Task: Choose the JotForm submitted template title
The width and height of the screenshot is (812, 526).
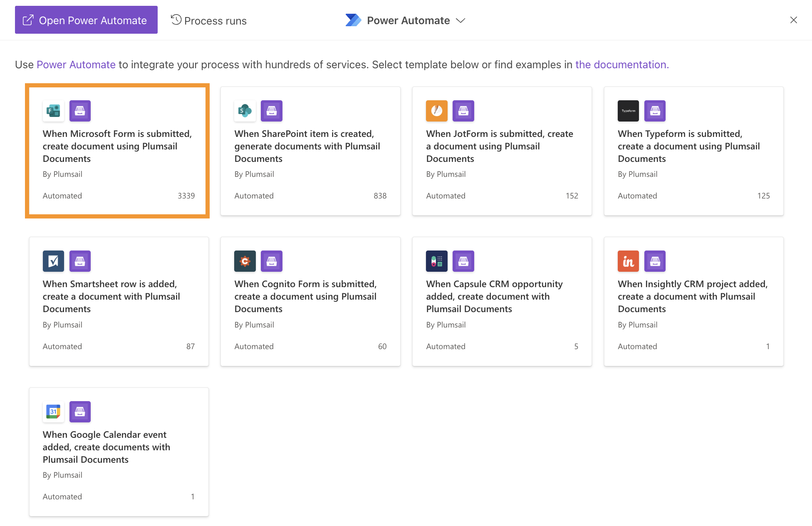Action: click(500, 146)
